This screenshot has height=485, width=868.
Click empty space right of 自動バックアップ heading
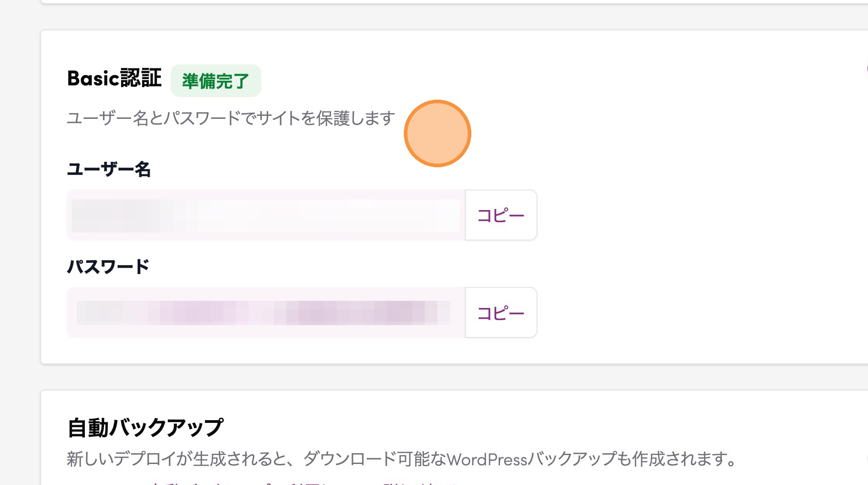click(x=536, y=427)
